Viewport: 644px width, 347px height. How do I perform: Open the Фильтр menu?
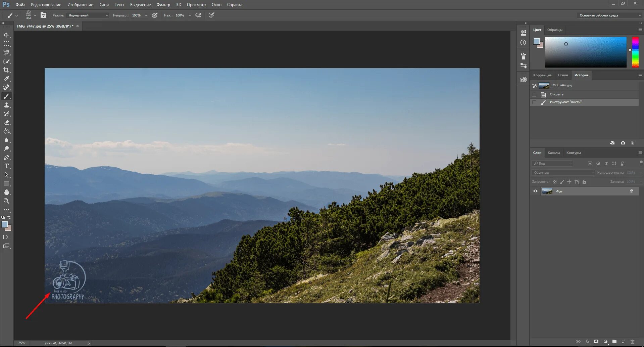click(x=163, y=5)
